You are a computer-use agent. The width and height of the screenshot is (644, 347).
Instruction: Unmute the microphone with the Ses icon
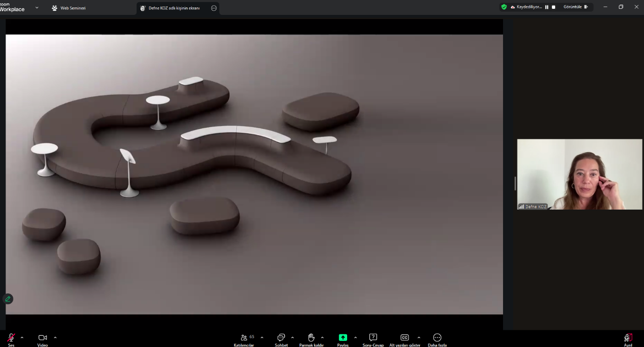11,338
